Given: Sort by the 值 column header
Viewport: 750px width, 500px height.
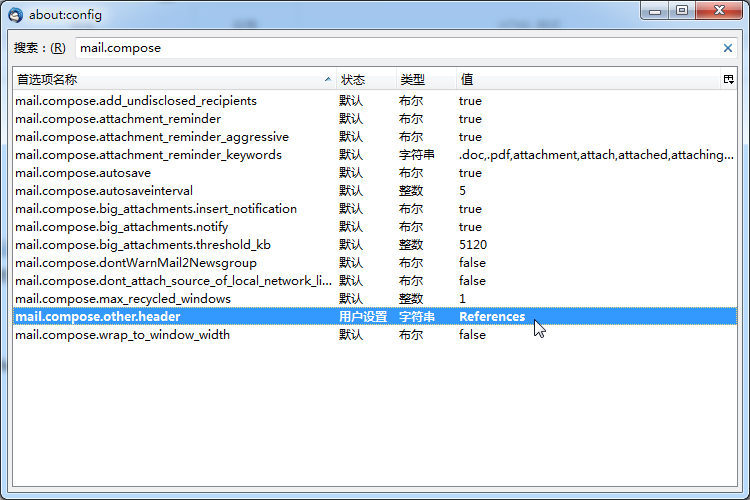Looking at the screenshot, I should pos(588,79).
